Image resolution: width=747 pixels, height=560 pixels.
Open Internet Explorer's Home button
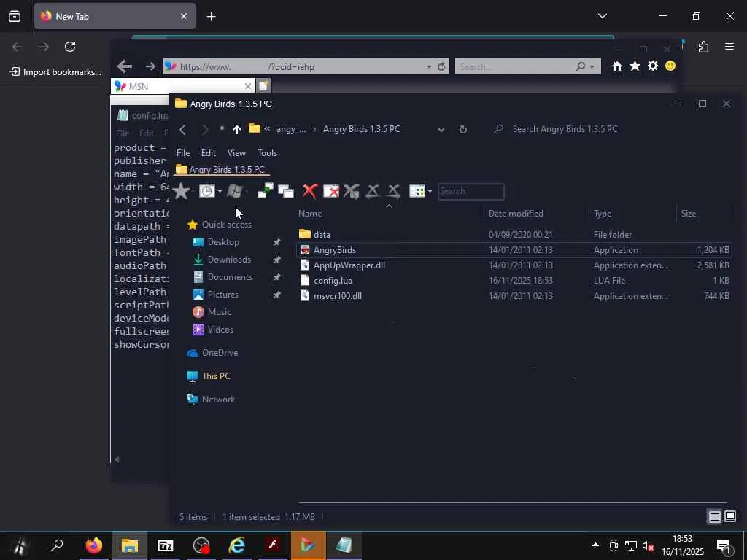click(617, 66)
